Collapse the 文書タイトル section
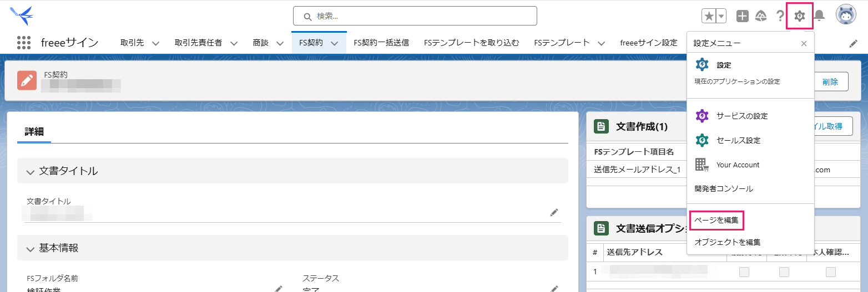This screenshot has height=292, width=868. [x=292, y=171]
